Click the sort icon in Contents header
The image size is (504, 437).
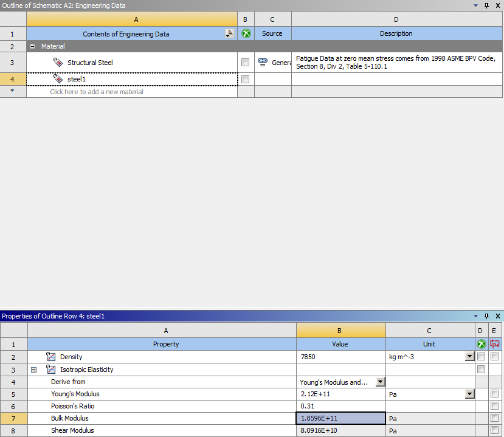229,34
